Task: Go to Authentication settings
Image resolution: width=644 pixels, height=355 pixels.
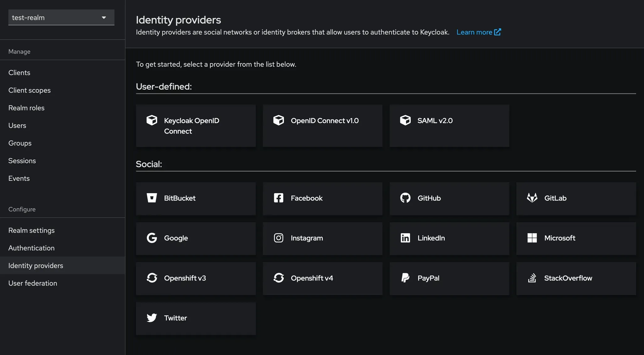Action: click(63, 248)
